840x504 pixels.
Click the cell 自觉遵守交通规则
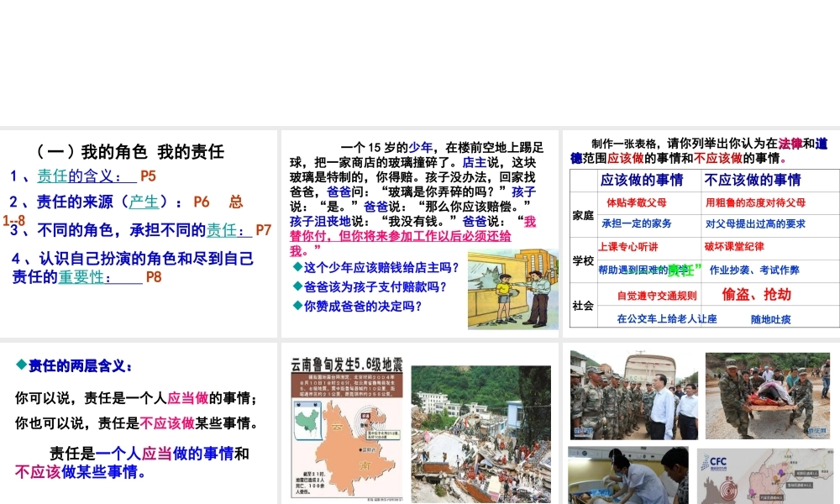[657, 296]
